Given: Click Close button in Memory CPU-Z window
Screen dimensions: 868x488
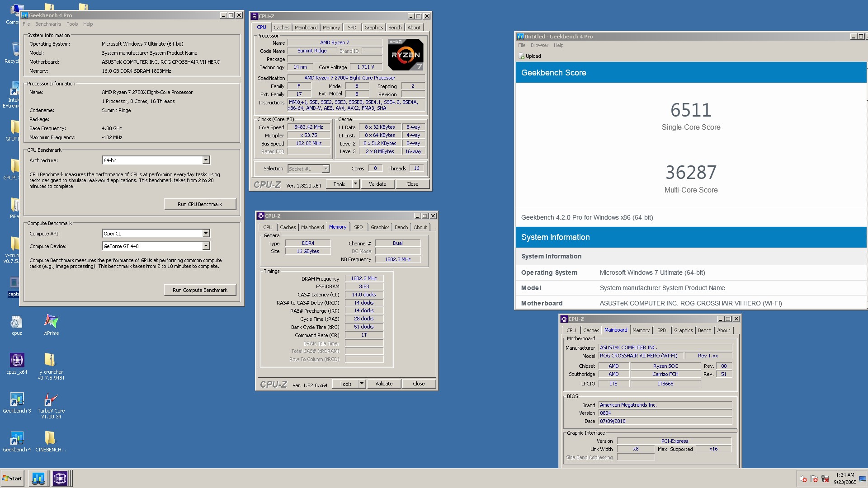Looking at the screenshot, I should coord(419,384).
